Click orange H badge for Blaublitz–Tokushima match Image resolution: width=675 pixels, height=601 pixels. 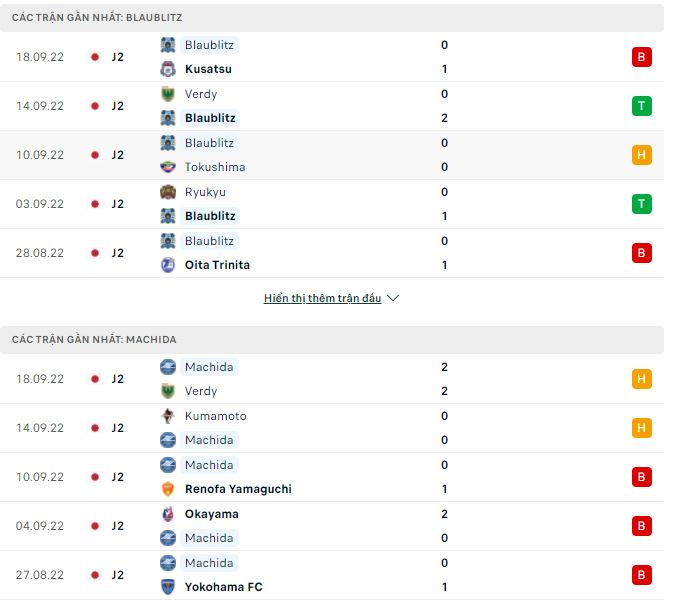pyautogui.click(x=641, y=155)
